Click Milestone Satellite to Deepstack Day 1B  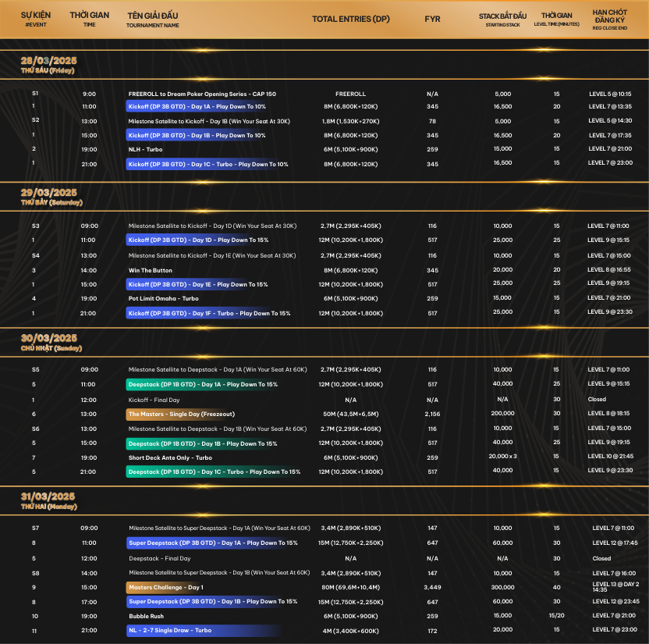pos(218,429)
